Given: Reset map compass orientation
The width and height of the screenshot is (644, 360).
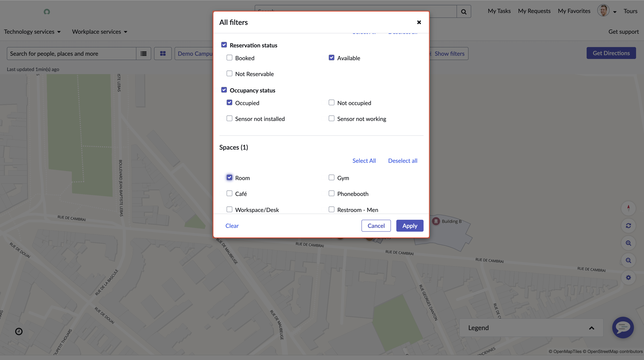Looking at the screenshot, I should tap(628, 208).
